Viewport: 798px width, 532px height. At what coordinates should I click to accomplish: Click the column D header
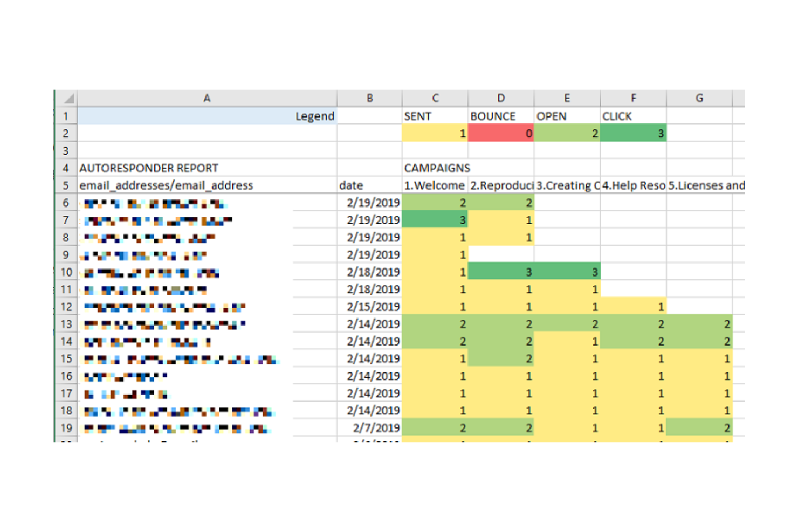coord(501,98)
